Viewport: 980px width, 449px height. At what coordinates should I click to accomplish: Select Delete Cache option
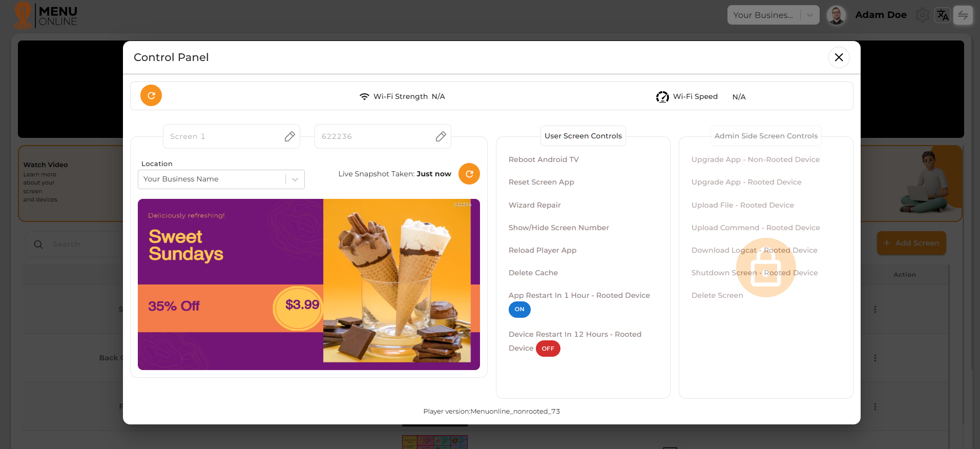click(x=533, y=273)
